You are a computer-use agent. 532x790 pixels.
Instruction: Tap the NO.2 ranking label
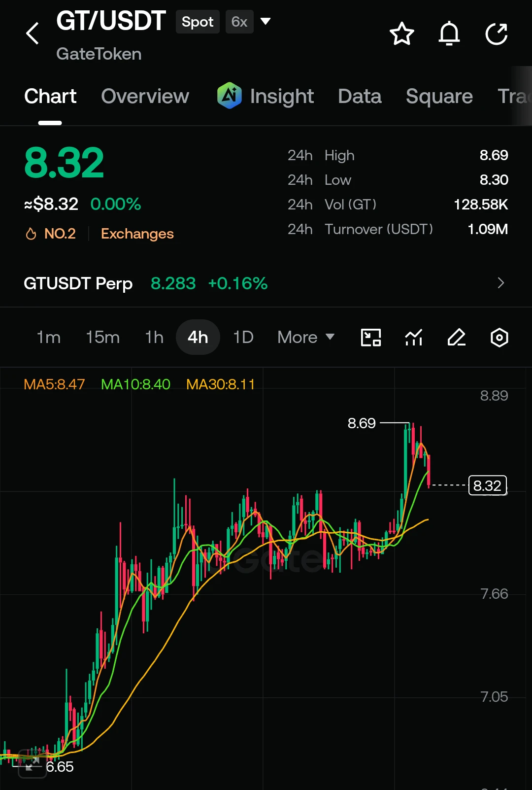(x=60, y=234)
